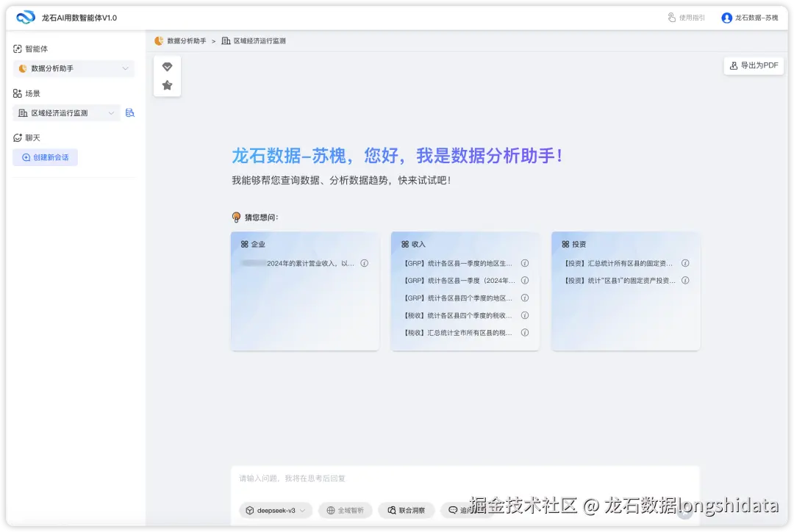This screenshot has height=532, width=794.
Task: Select 【投资】统计"区县1"的固定资产投资 question
Action: (619, 281)
